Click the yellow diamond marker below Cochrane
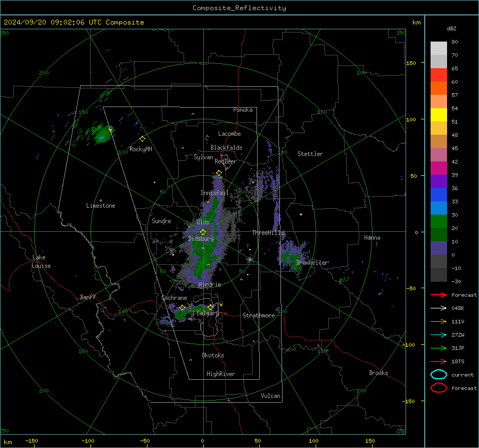Screen dimensions: 479x448 pos(182,308)
